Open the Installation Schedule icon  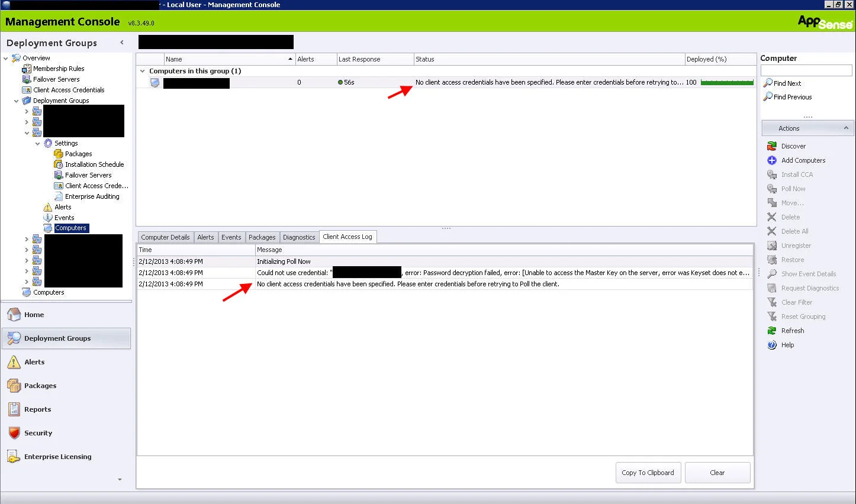[x=58, y=164]
